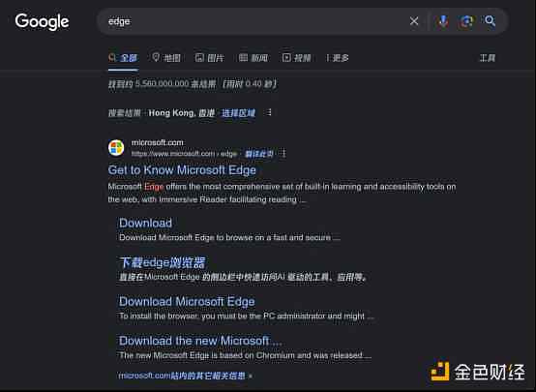The height and width of the screenshot is (392, 536).
Task: Expand the 更多 (More) menu
Action: click(x=338, y=58)
